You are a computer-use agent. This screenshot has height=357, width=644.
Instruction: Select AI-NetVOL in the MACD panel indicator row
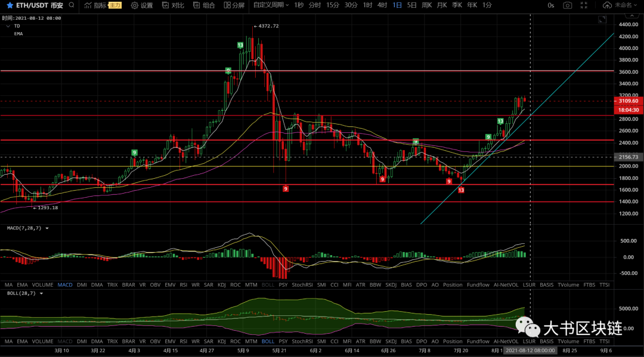pos(506,285)
